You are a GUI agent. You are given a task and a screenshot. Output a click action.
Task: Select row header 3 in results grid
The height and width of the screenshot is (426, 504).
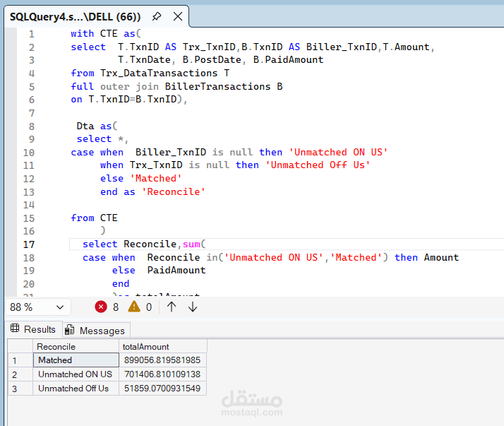tap(20, 389)
